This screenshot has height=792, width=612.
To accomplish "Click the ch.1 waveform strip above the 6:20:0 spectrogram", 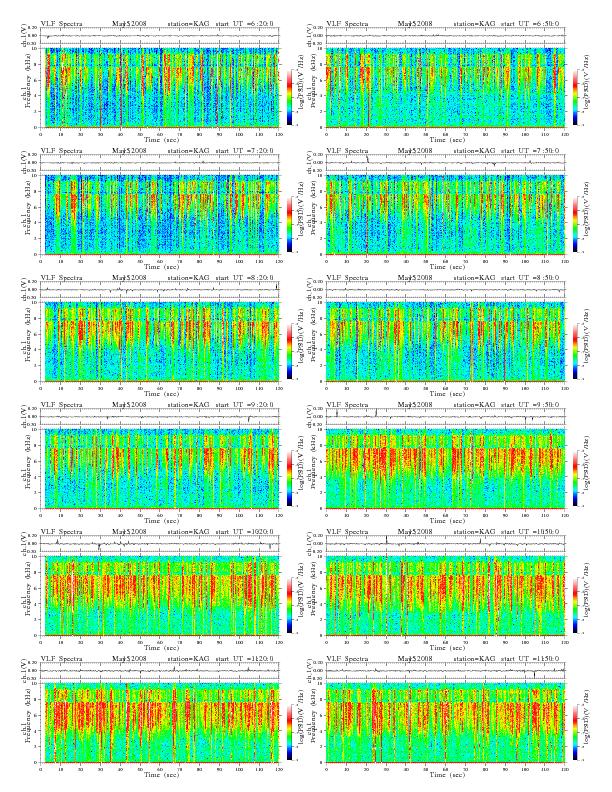I will [x=160, y=36].
